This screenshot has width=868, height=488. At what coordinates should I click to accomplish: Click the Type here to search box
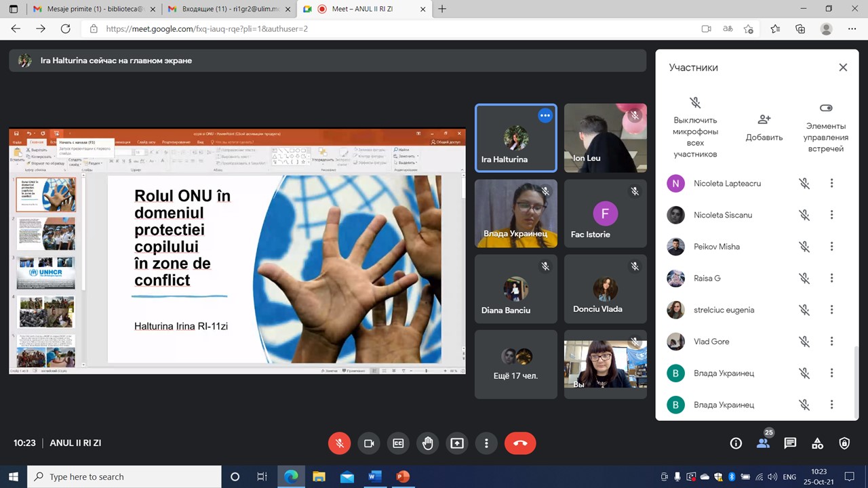click(125, 476)
